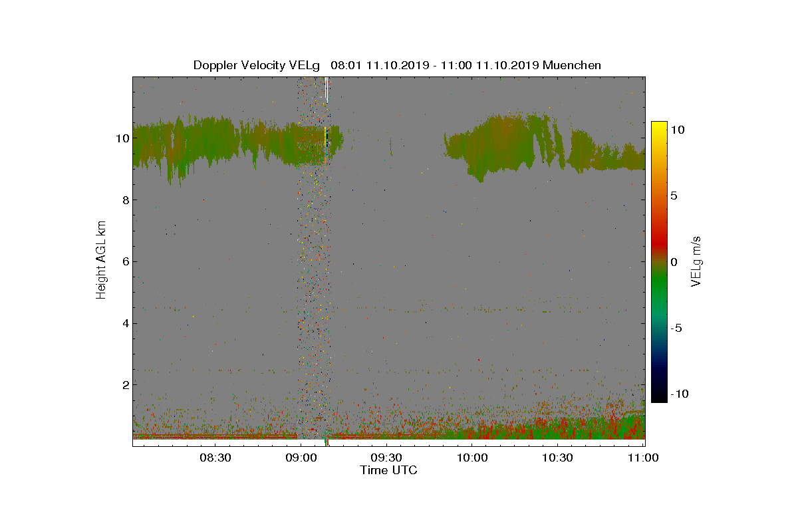
Task: Click the 'Height AGL km' axis label
Action: tap(101, 260)
